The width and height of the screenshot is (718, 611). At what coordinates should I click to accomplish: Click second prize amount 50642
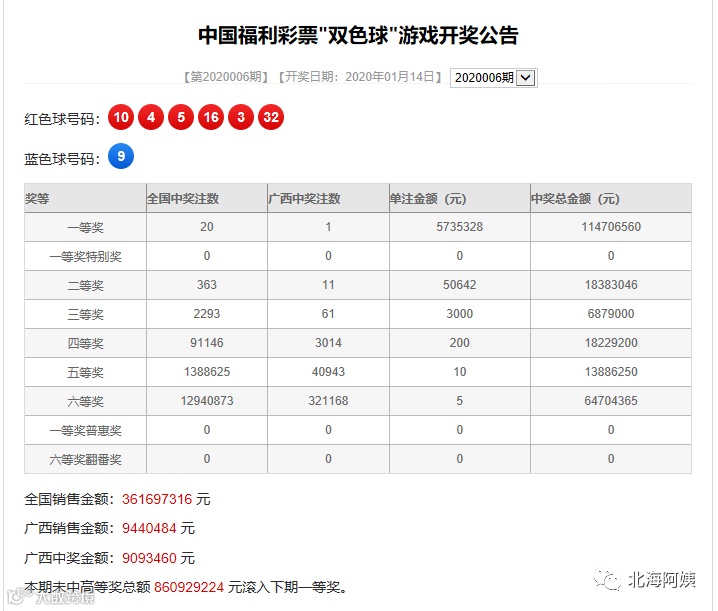459,285
